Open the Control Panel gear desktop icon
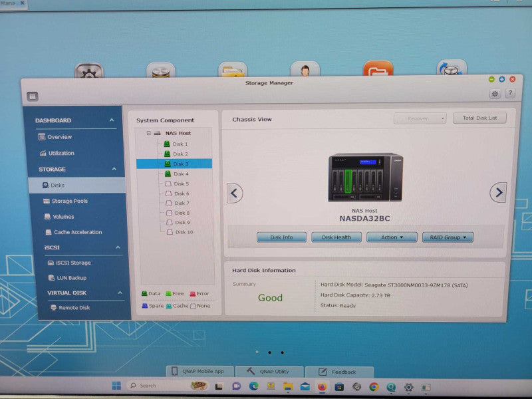532x399 pixels. click(x=89, y=70)
